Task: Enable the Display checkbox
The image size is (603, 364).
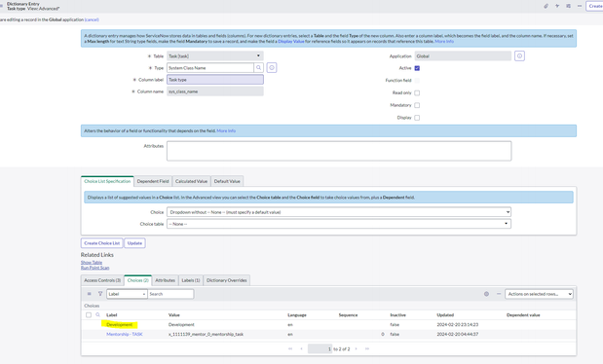Action: (x=417, y=118)
